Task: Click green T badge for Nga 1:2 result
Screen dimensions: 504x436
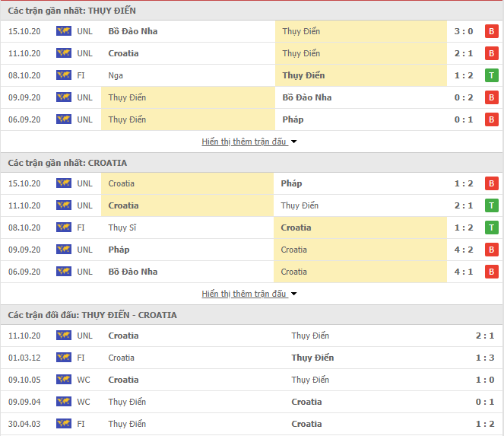Action: pos(492,75)
